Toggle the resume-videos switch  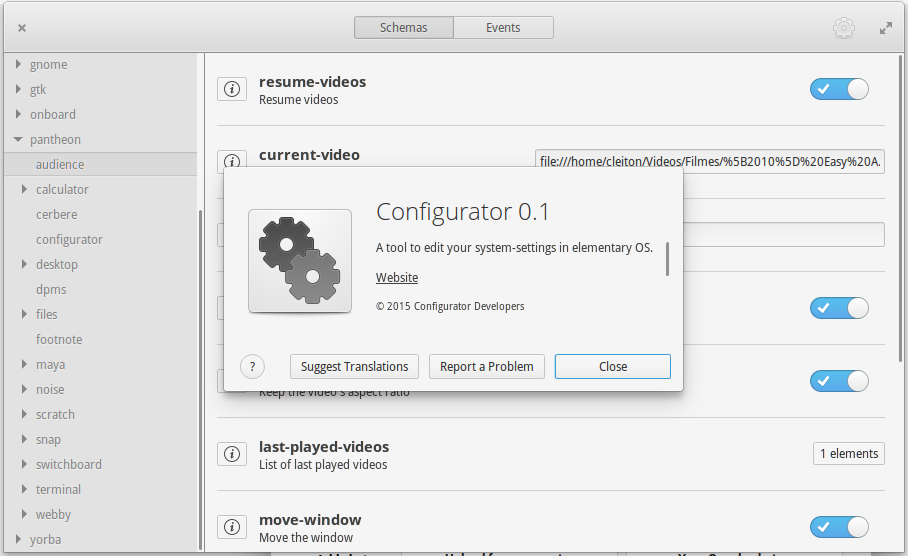point(839,89)
